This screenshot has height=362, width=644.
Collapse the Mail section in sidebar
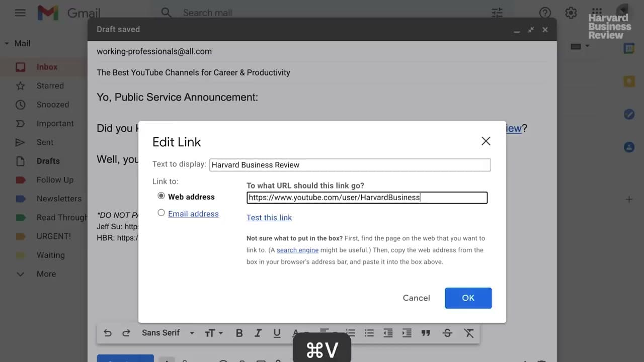[7, 44]
